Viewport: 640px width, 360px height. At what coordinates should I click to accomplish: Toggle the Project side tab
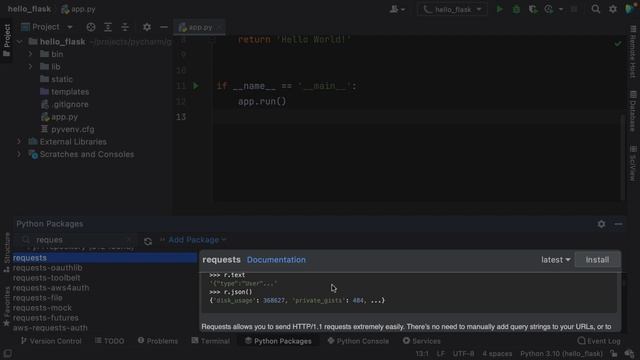pyautogui.click(x=7, y=40)
